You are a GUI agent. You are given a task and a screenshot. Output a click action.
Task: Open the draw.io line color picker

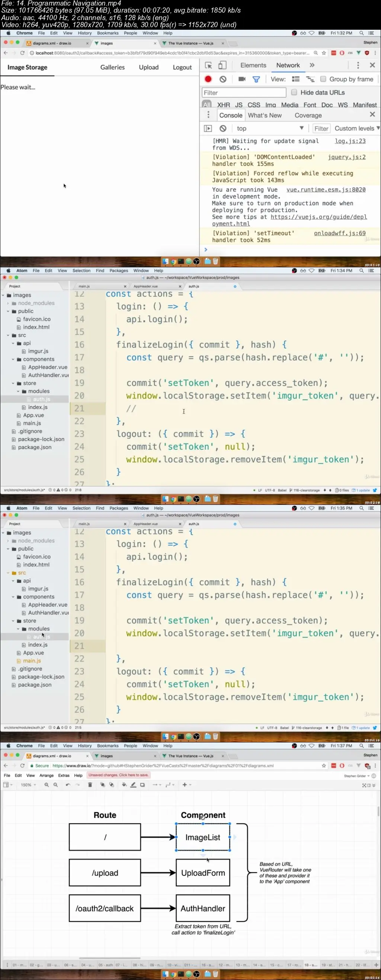pyautogui.click(x=133, y=785)
